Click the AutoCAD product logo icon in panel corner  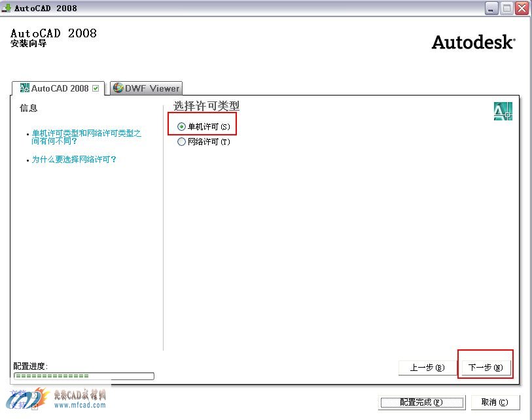click(x=503, y=111)
